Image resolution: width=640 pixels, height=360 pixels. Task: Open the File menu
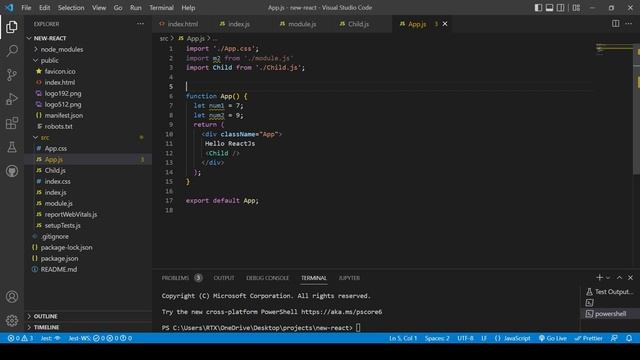click(x=26, y=8)
